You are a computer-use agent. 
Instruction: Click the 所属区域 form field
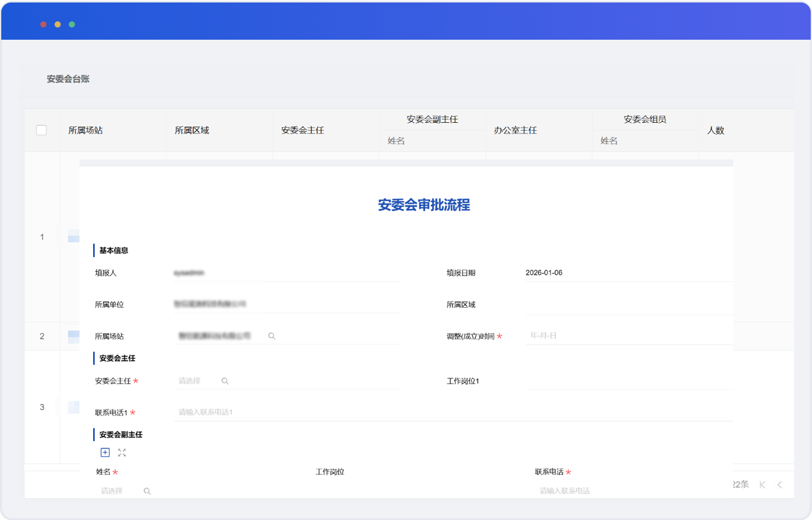628,305
